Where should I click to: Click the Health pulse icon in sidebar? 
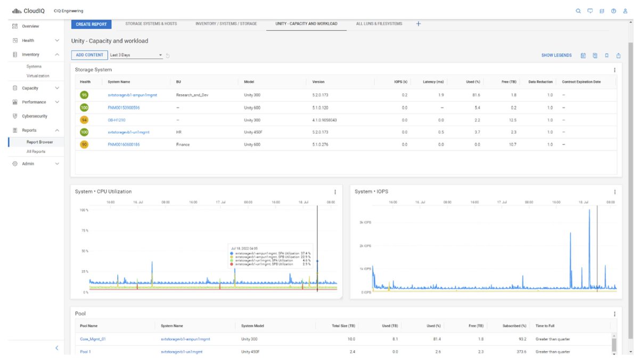pyautogui.click(x=15, y=40)
